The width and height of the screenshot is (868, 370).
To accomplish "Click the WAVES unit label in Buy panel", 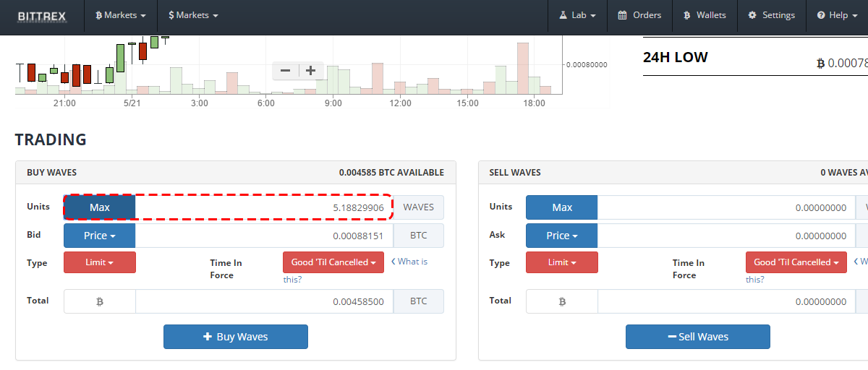I will [x=419, y=207].
